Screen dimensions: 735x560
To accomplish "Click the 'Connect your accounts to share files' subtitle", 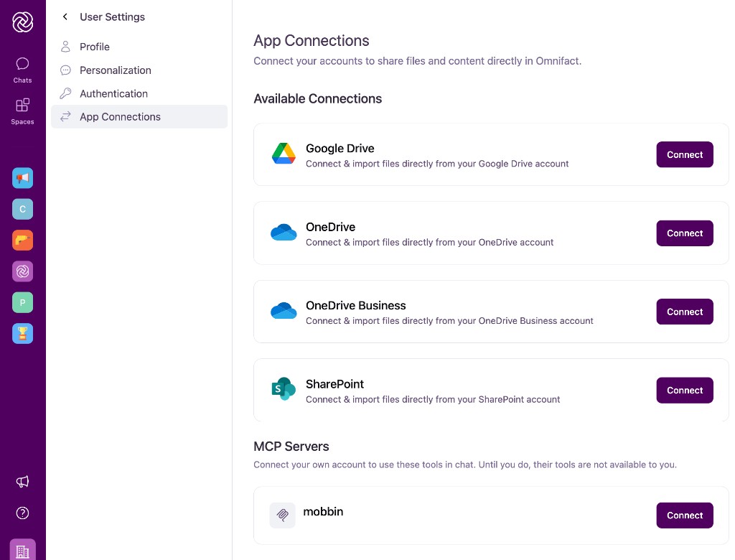I will click(417, 61).
